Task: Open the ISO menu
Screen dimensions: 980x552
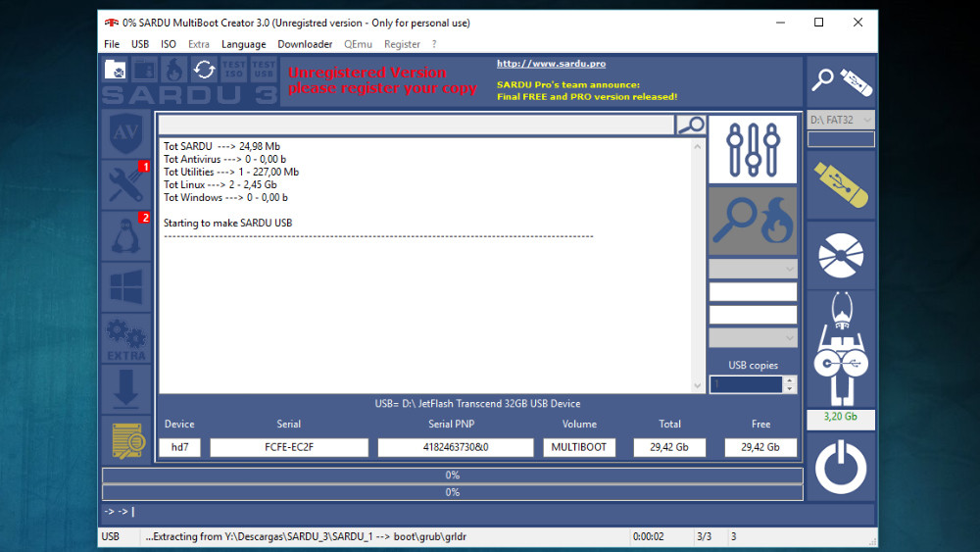Action: tap(169, 44)
